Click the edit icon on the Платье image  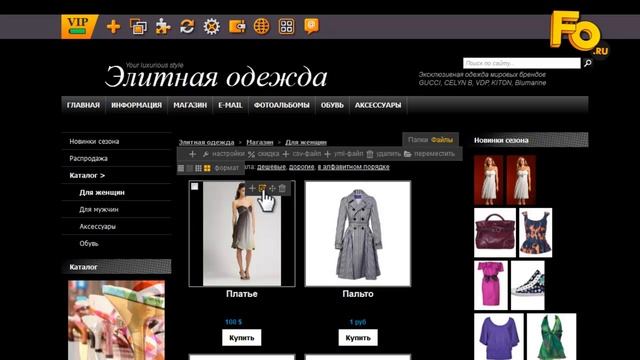coord(262,188)
